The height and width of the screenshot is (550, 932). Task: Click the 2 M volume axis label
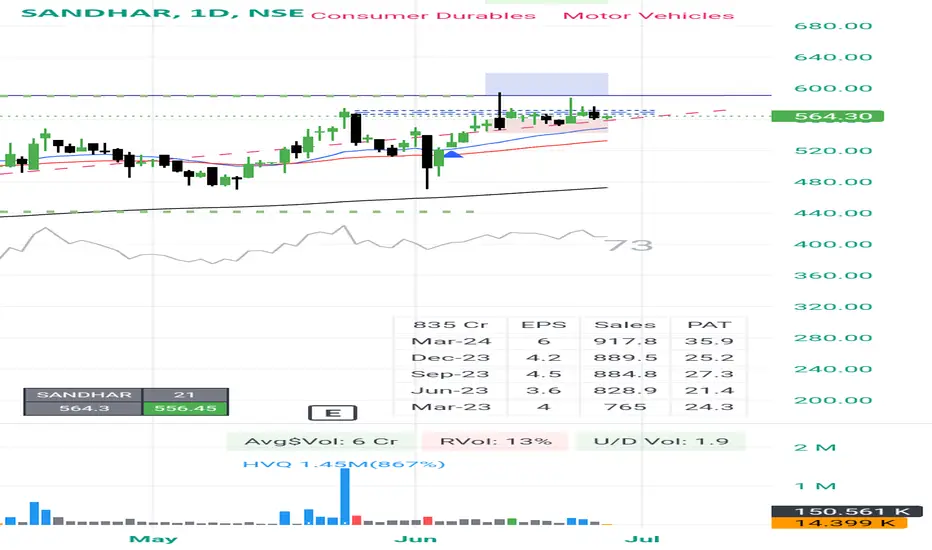coord(815,448)
